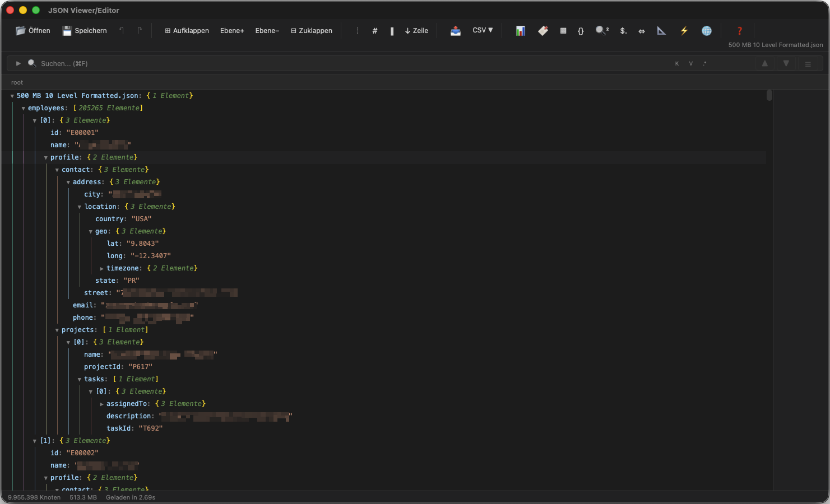
Task: Toggle the K key search filter
Action: [x=677, y=63]
